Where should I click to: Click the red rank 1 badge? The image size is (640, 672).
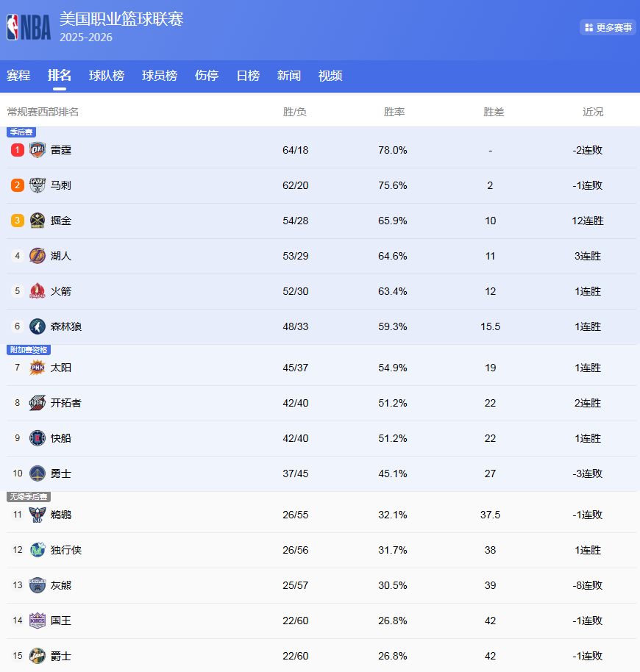[17, 150]
